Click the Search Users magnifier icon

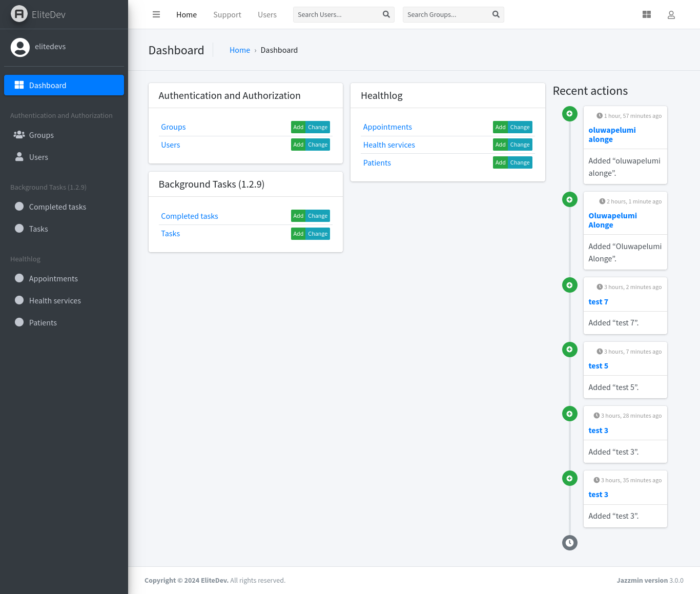pos(386,14)
